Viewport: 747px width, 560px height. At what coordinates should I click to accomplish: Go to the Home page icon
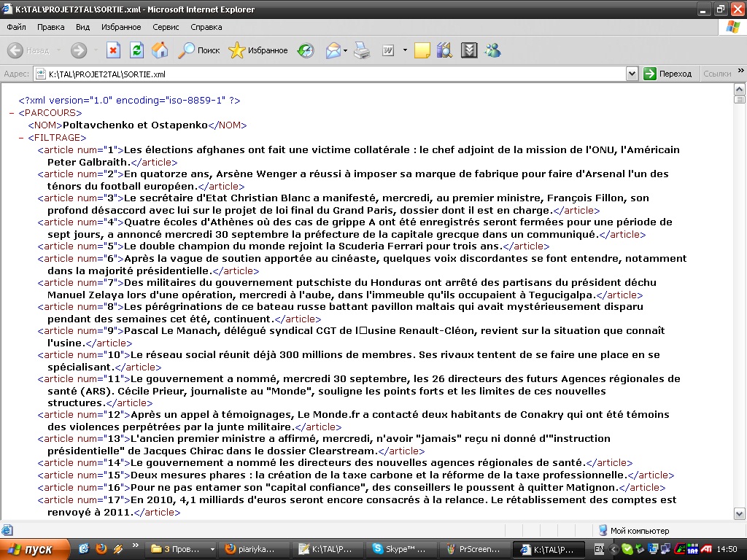(160, 50)
